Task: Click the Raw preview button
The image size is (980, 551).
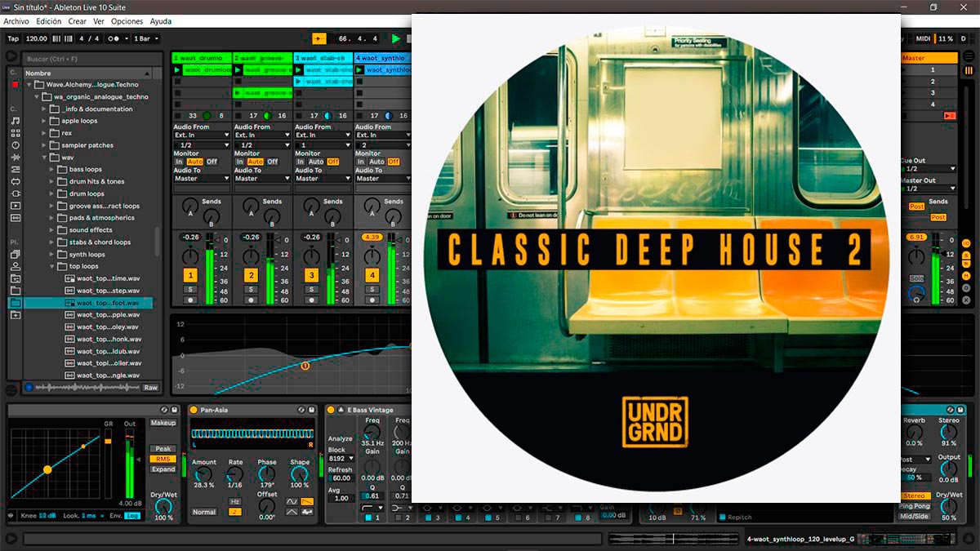Action: pyautogui.click(x=151, y=388)
